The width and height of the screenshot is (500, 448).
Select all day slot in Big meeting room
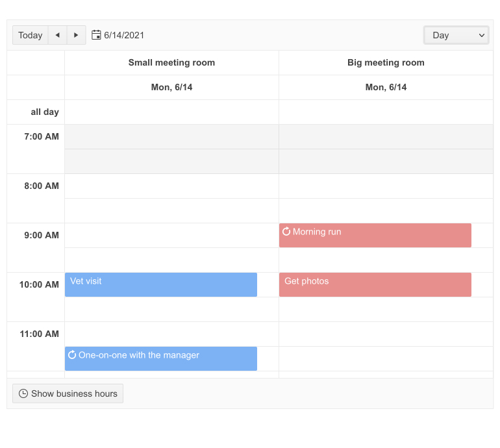tap(386, 112)
